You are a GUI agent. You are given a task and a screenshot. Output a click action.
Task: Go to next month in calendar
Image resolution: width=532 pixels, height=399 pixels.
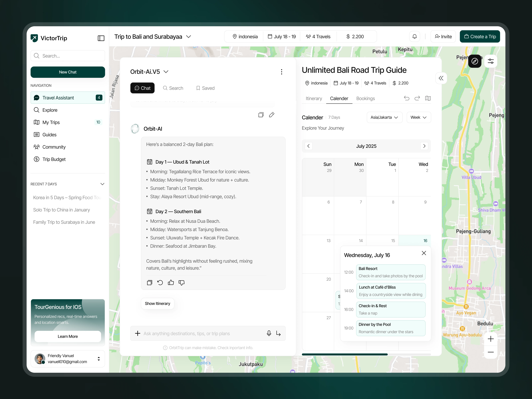424,146
